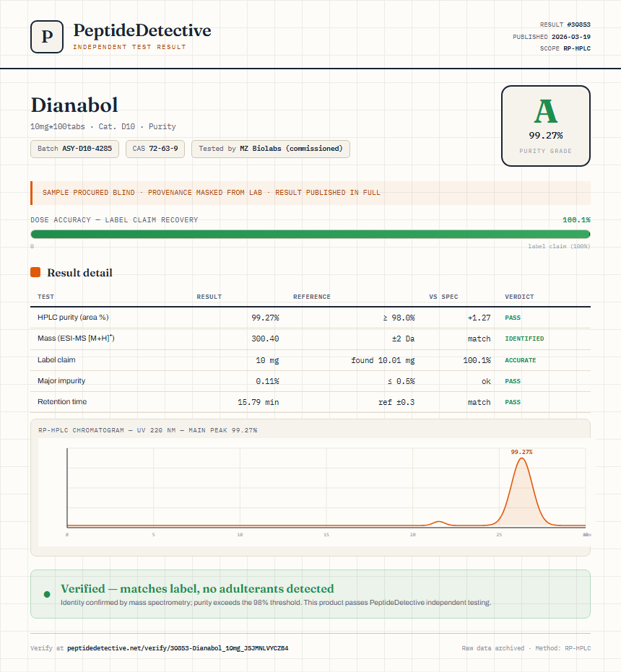Click the ≥ 98.0% reference cell
Screen dimensions: 621x672
(399, 318)
